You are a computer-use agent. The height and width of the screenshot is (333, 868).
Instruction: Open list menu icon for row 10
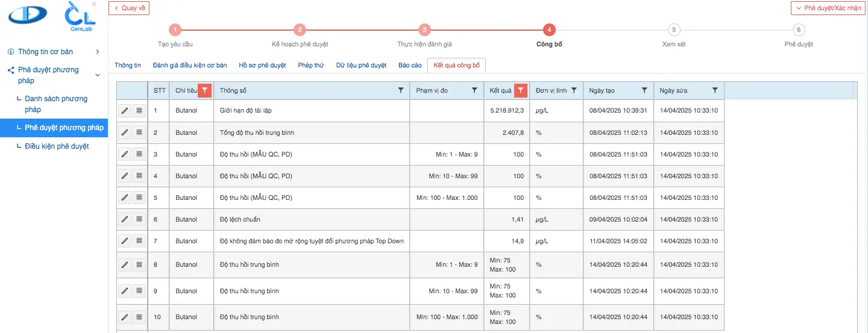(x=139, y=317)
